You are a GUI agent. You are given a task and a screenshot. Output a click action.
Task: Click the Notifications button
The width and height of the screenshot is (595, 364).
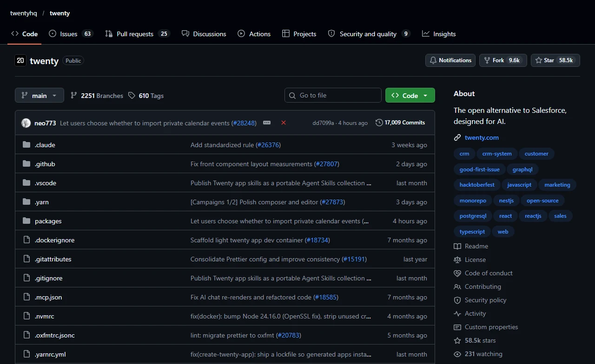tap(450, 60)
